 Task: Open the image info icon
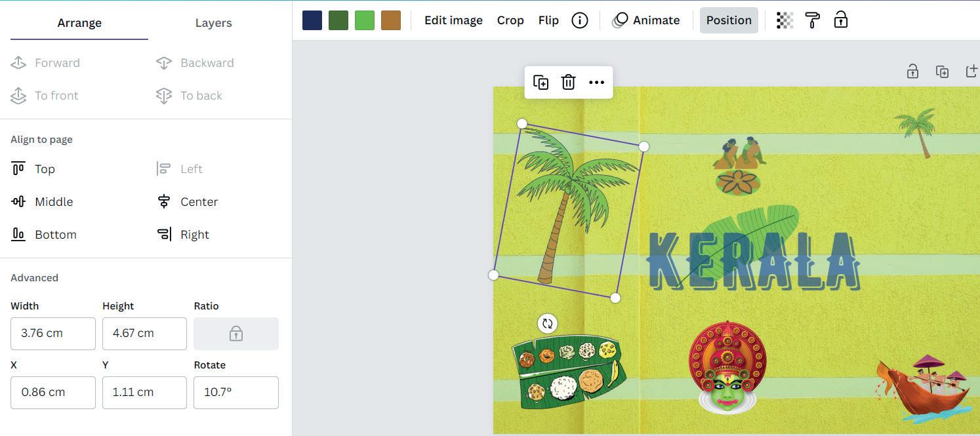click(x=580, y=20)
